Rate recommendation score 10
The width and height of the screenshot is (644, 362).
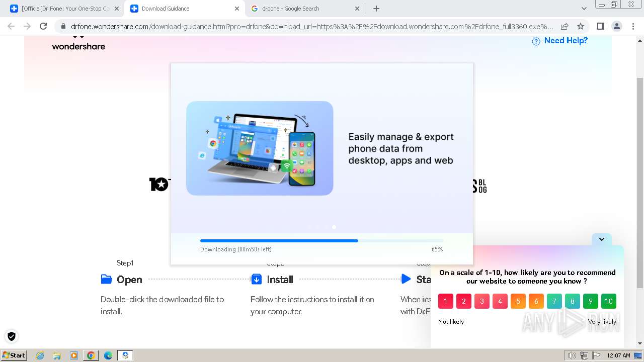[609, 301]
